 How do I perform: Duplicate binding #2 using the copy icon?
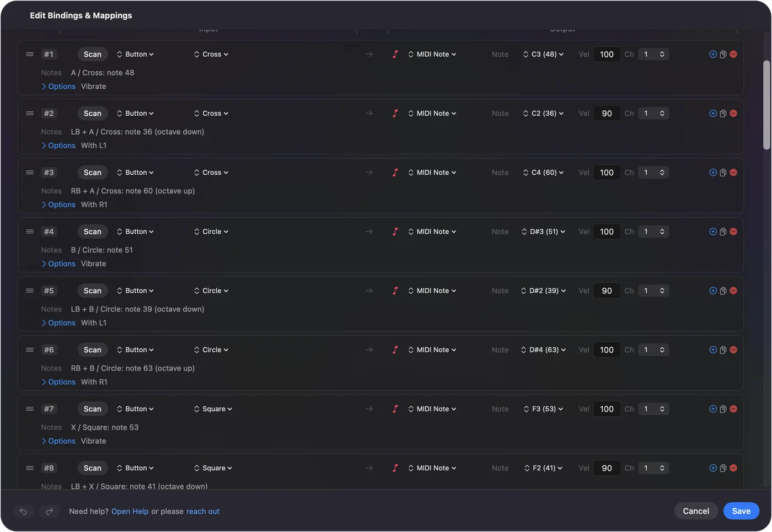(723, 114)
